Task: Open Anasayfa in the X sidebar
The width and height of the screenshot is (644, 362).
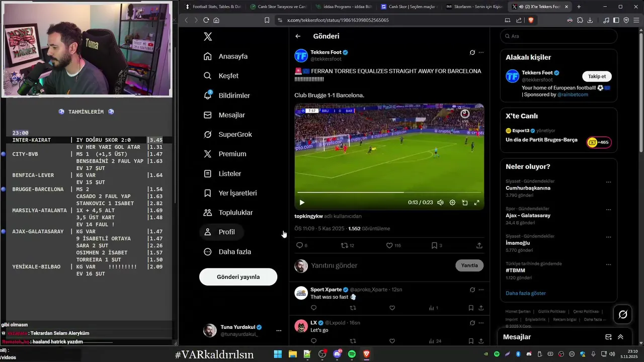Action: [x=226, y=56]
